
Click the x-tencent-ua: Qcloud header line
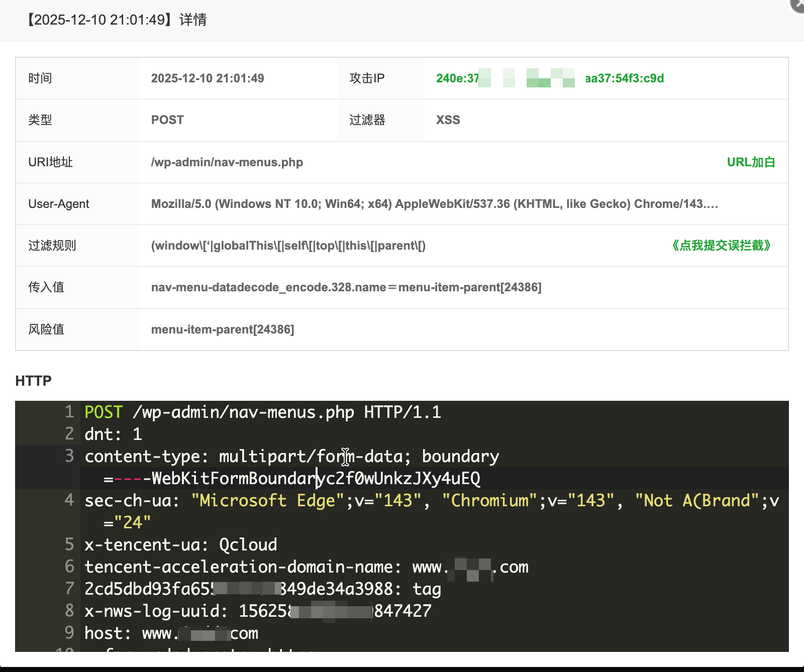coord(180,545)
